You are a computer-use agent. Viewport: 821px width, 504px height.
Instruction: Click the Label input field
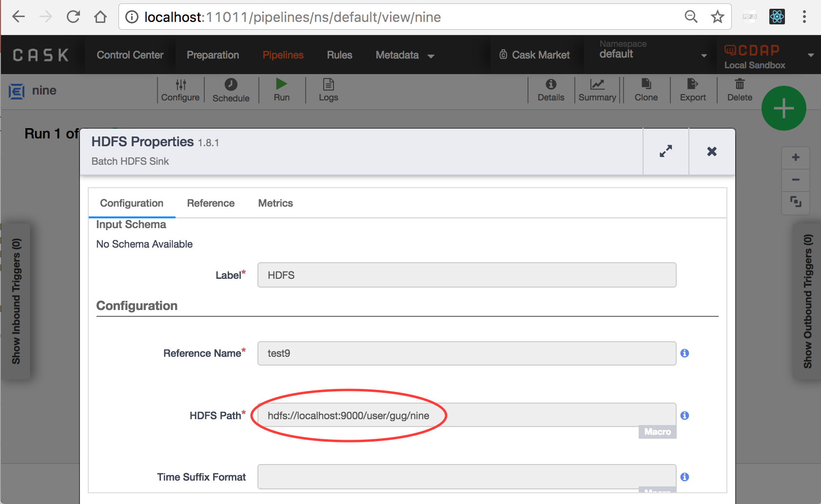(x=467, y=275)
